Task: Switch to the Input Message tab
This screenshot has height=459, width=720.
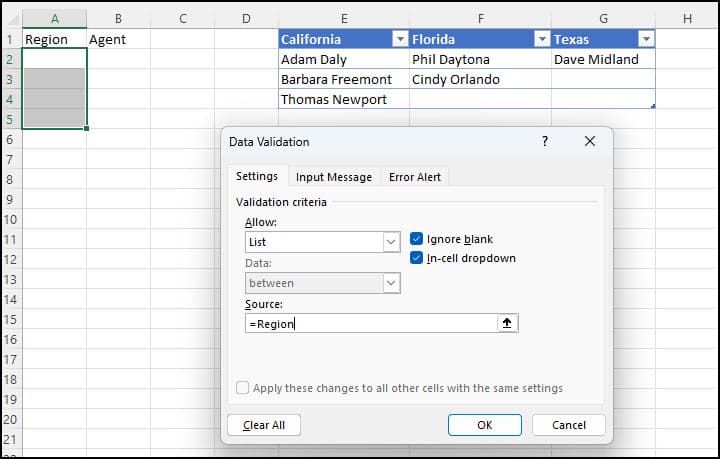Action: tap(334, 177)
